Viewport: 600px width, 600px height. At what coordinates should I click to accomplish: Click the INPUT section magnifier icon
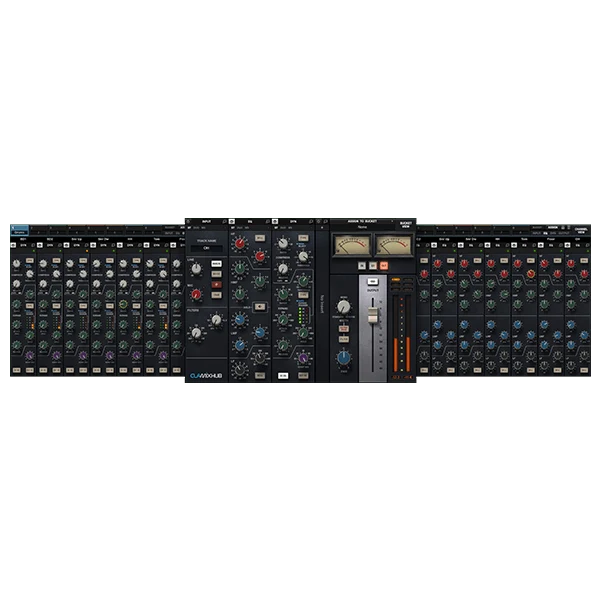(224, 222)
